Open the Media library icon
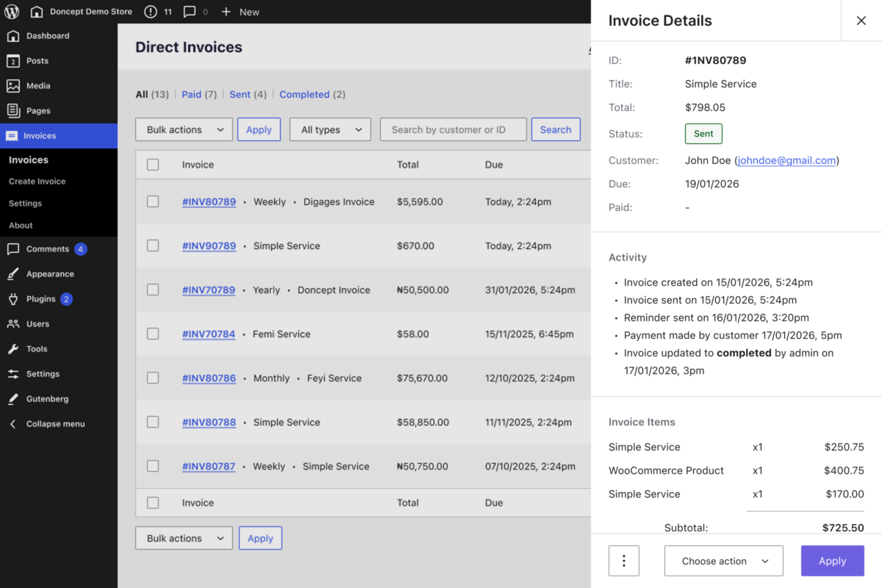Viewport: 882px width, 588px height. pos(13,86)
